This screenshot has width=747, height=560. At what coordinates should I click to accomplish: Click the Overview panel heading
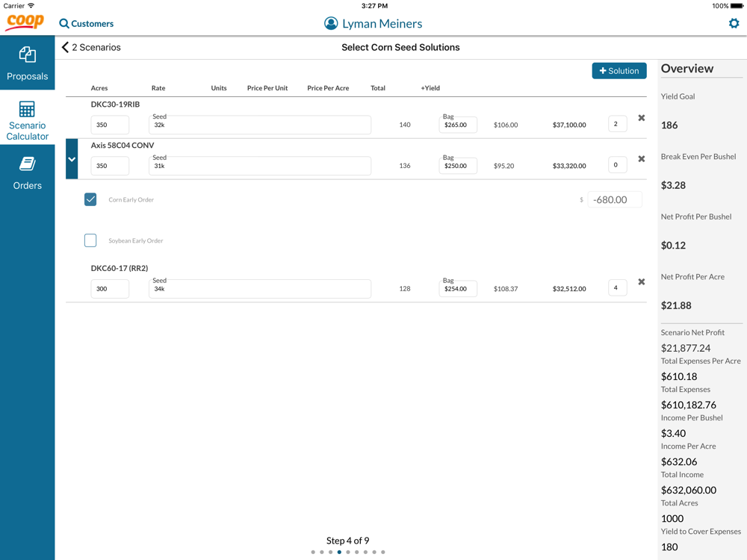[x=687, y=69]
